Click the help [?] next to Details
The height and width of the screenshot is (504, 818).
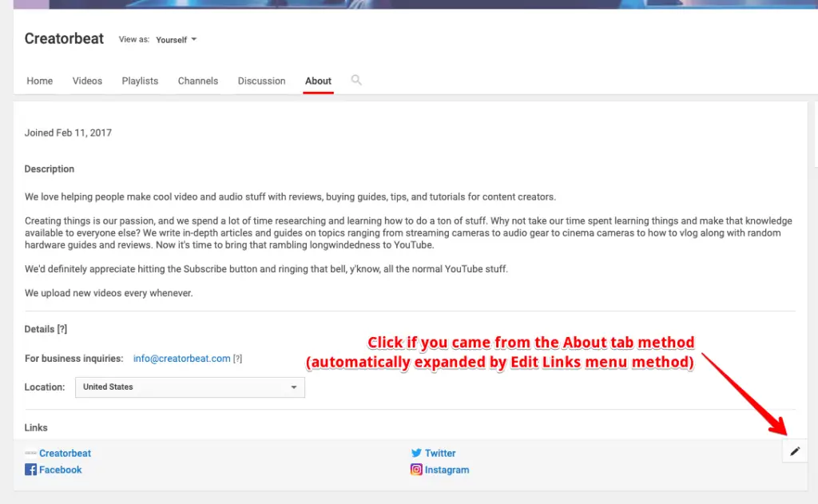[62, 329]
